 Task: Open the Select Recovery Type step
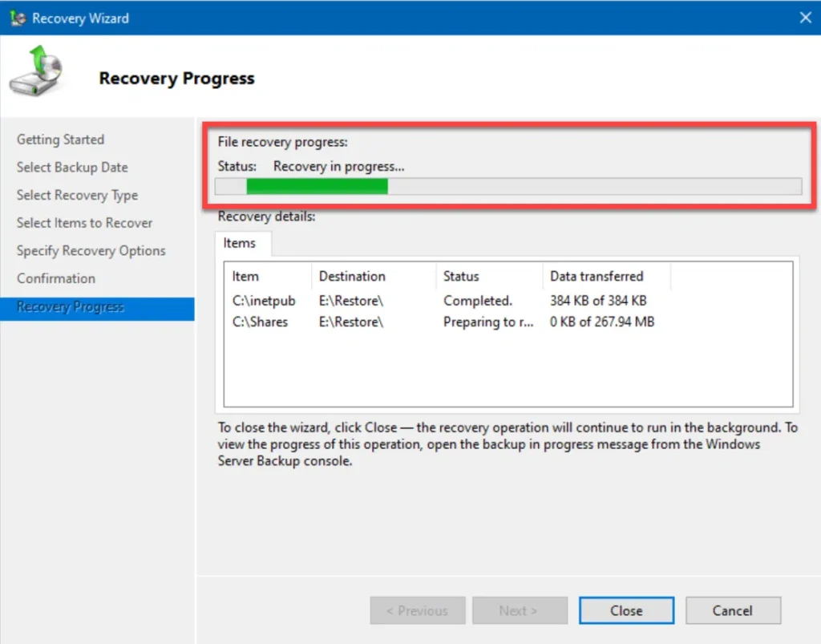[78, 196]
